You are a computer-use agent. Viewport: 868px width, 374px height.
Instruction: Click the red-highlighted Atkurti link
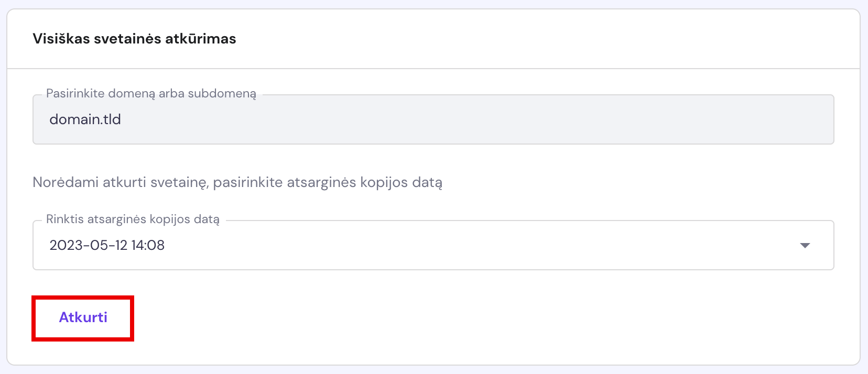[x=82, y=317]
